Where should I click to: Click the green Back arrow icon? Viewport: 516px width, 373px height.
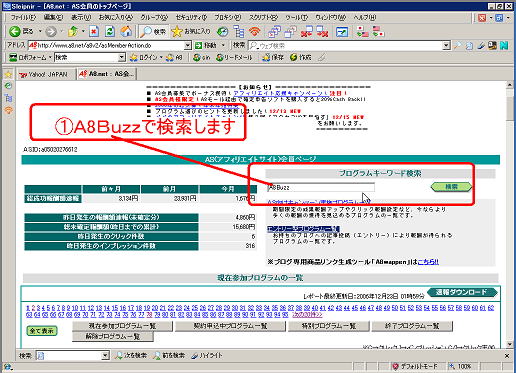click(14, 32)
